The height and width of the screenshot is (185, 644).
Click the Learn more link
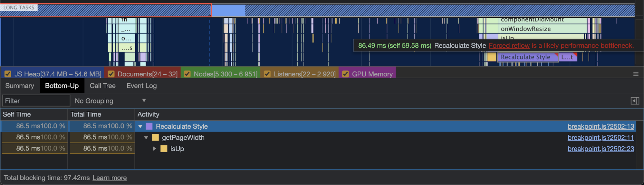110,178
